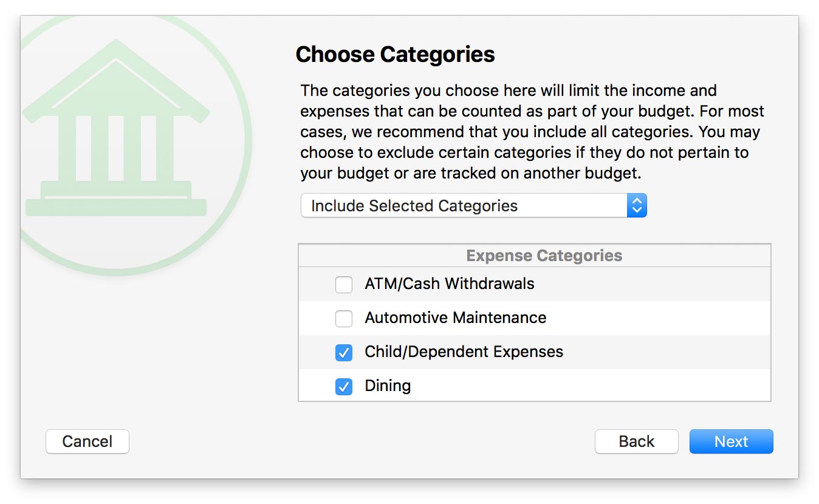Enable the ATM/Cash Withdrawals checkbox
The image size is (819, 504).
(344, 284)
